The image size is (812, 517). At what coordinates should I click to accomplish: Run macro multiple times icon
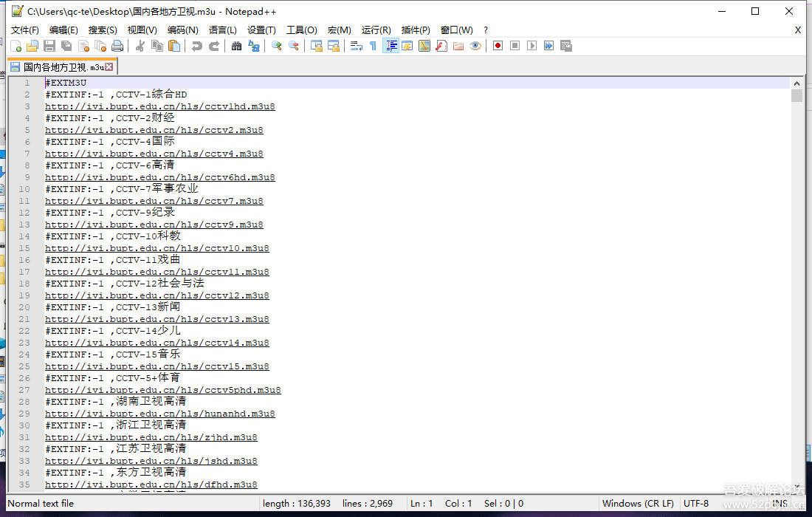(x=549, y=46)
